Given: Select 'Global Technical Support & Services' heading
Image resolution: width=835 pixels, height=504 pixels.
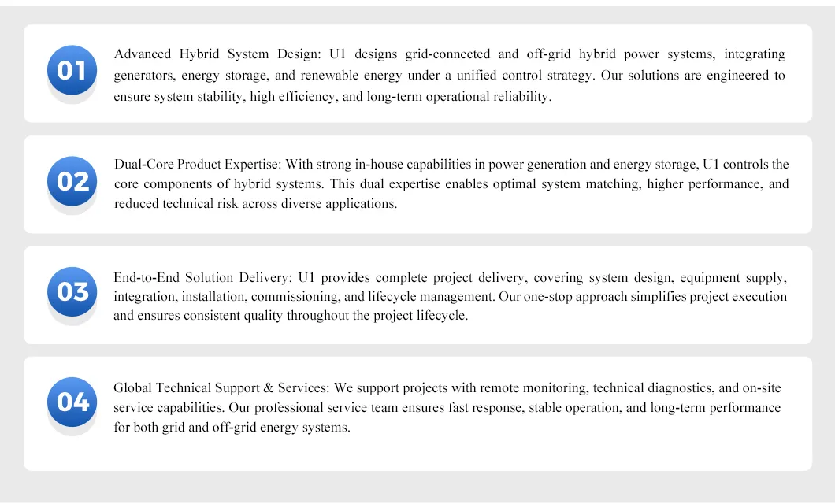Looking at the screenshot, I should point(221,388).
